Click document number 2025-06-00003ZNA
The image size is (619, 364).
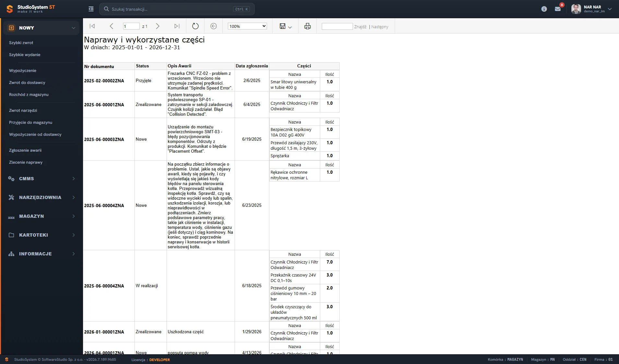pyautogui.click(x=104, y=139)
